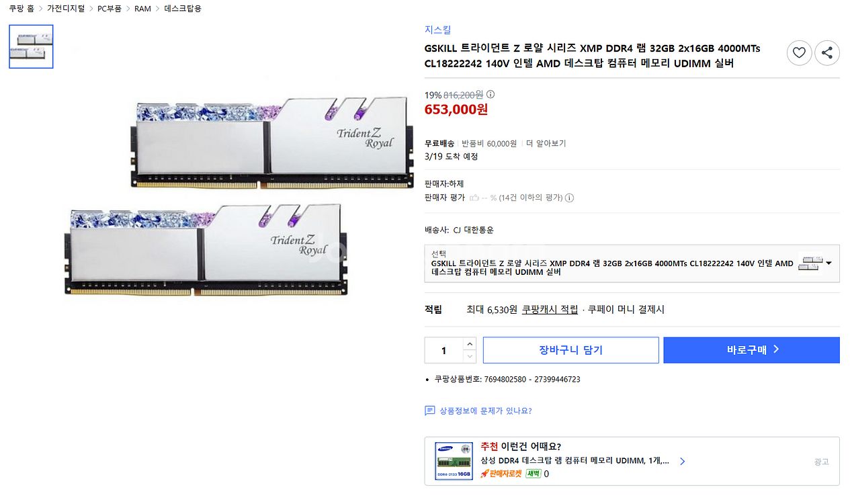Click 장바구니 담기 button
Image resolution: width=852 pixels, height=504 pixels.
[570, 350]
